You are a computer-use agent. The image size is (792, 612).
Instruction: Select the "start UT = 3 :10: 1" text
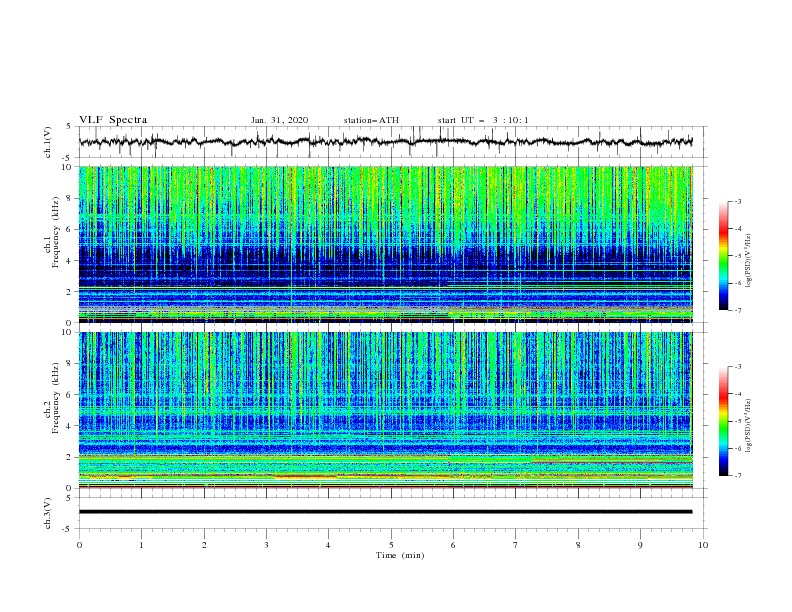pos(483,120)
